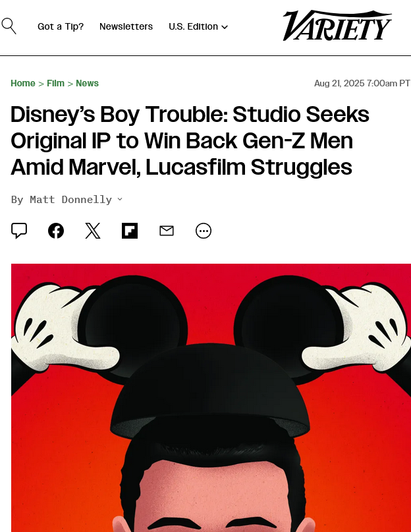The width and height of the screenshot is (411, 532).
Task: Go to News breadcrumb link
Action: pos(87,83)
